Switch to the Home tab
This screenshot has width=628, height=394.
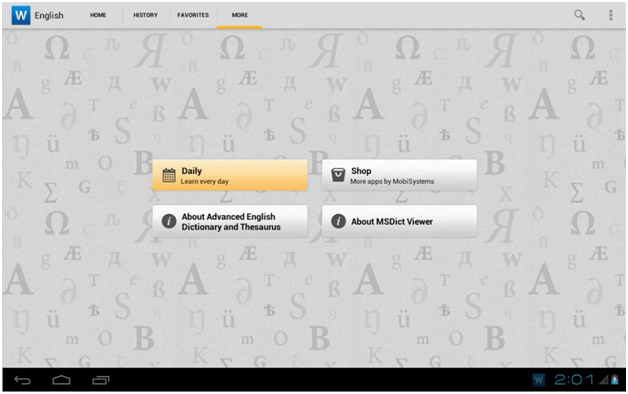(x=98, y=15)
